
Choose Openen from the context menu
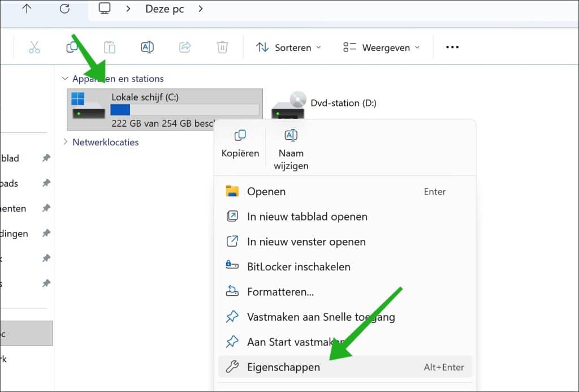click(266, 192)
